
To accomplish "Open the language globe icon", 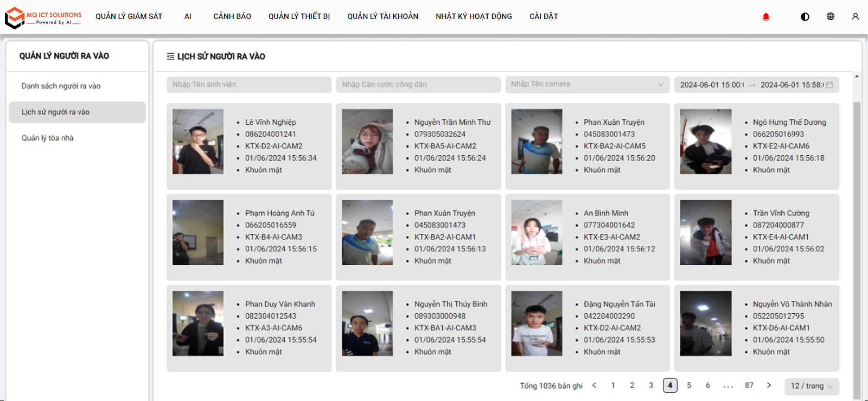I will tap(831, 16).
